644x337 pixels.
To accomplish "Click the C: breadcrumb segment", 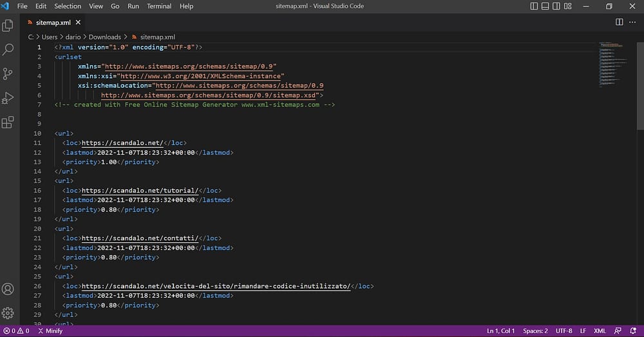I will pyautogui.click(x=30, y=37).
